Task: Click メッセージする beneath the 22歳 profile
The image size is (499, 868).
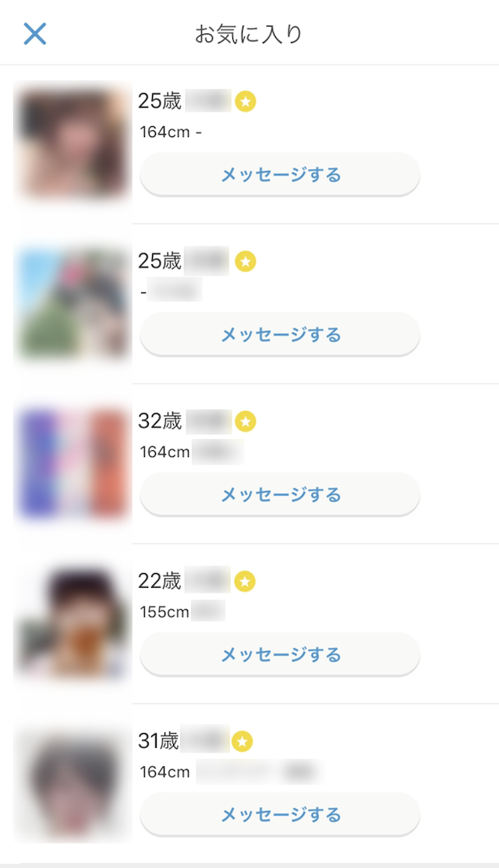Action: pyautogui.click(x=279, y=654)
